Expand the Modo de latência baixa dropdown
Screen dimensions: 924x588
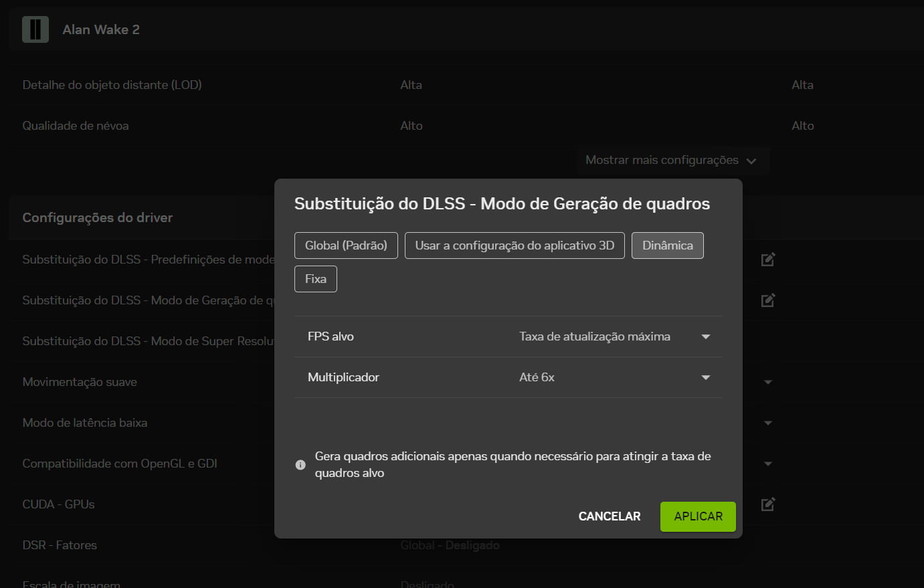click(767, 422)
